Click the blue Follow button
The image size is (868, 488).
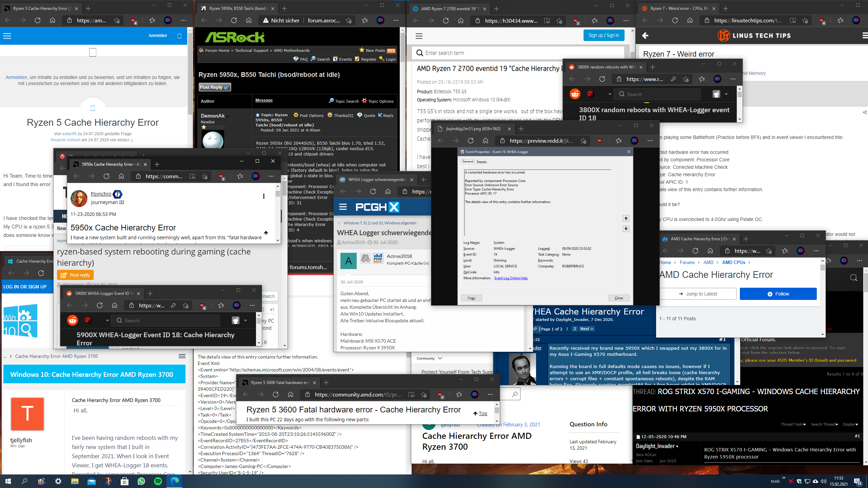click(x=778, y=294)
